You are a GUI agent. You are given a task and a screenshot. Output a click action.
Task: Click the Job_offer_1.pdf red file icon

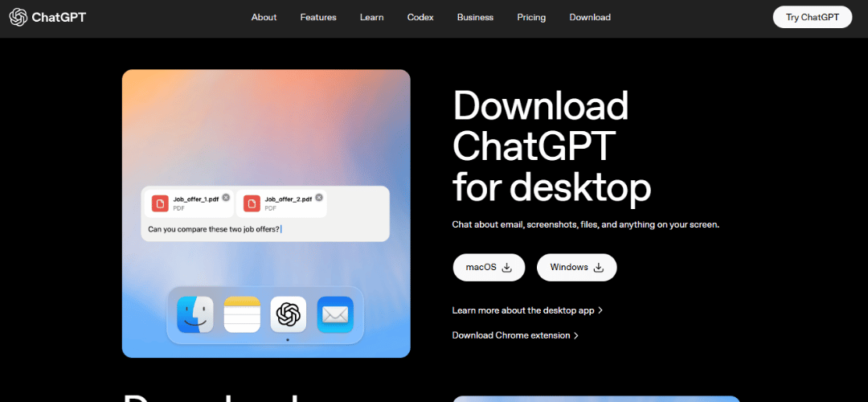tap(161, 203)
